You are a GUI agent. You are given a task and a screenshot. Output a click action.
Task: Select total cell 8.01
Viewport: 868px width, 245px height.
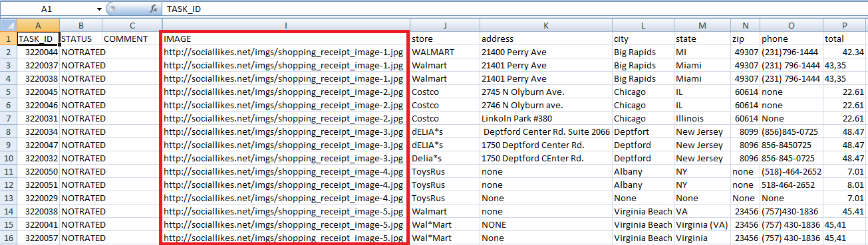point(845,185)
